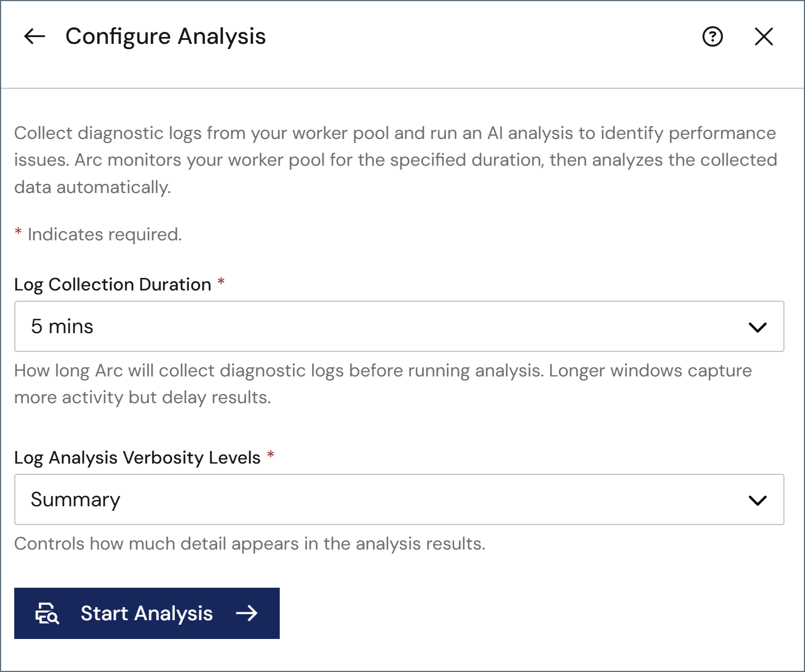The width and height of the screenshot is (805, 672).
Task: Click the Start Analysis button label
Action: [x=146, y=613]
